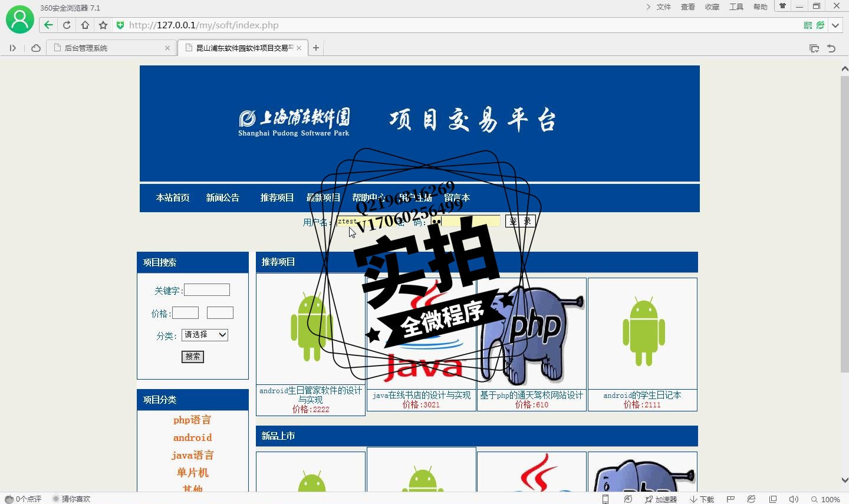Click the window split icon in status bar
Screen dimensions: 849x504
tap(773, 499)
